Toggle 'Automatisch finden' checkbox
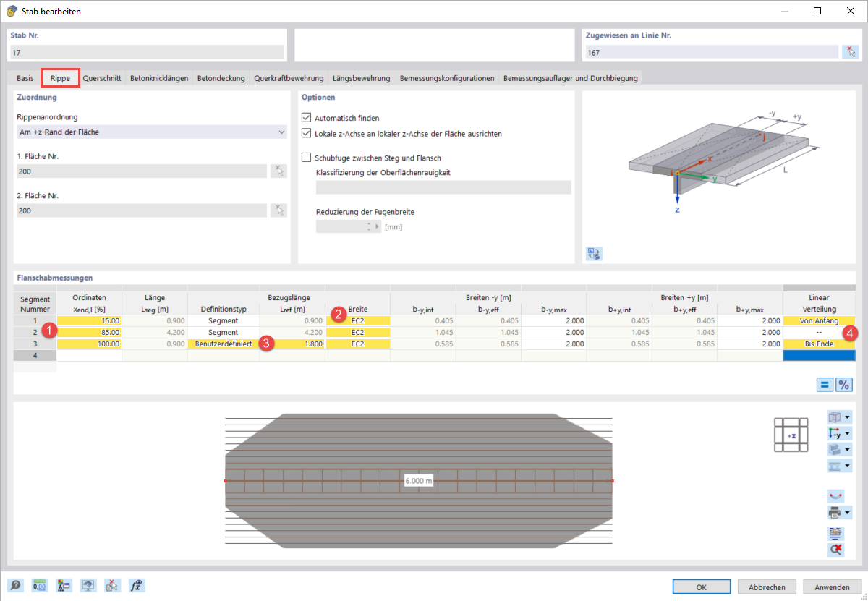The height and width of the screenshot is (601, 868). (x=307, y=117)
